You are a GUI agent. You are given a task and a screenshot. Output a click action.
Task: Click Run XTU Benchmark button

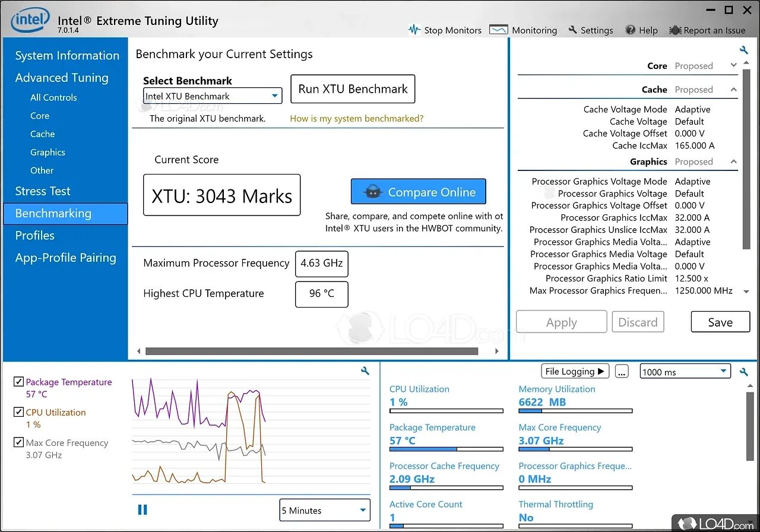coord(353,89)
